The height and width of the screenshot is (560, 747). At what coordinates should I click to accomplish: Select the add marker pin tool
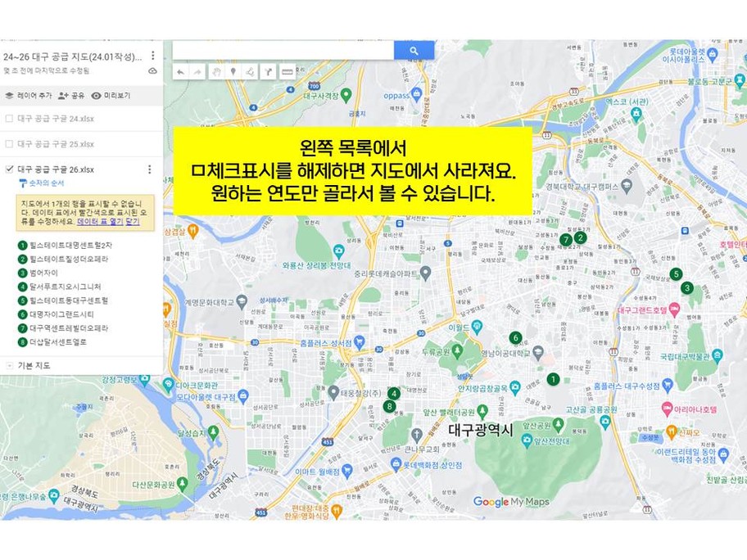(x=233, y=72)
